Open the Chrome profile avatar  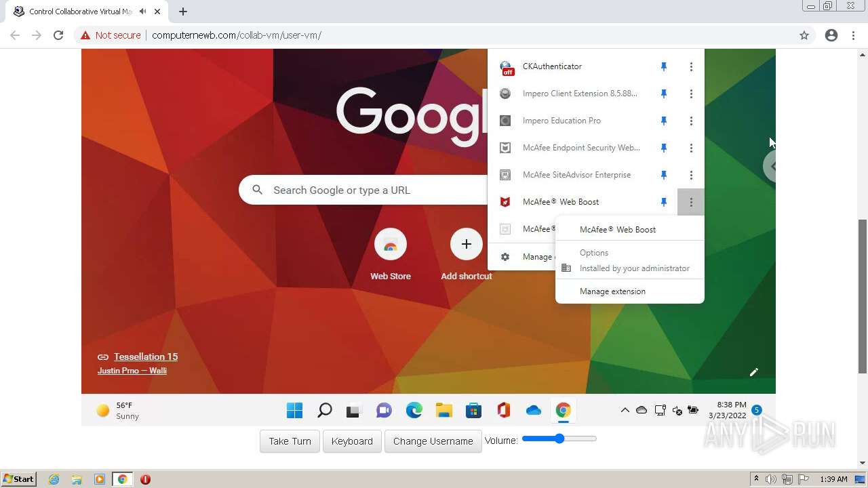[x=831, y=35]
